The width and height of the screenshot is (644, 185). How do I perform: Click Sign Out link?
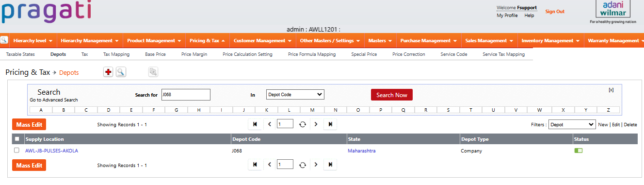click(x=555, y=12)
